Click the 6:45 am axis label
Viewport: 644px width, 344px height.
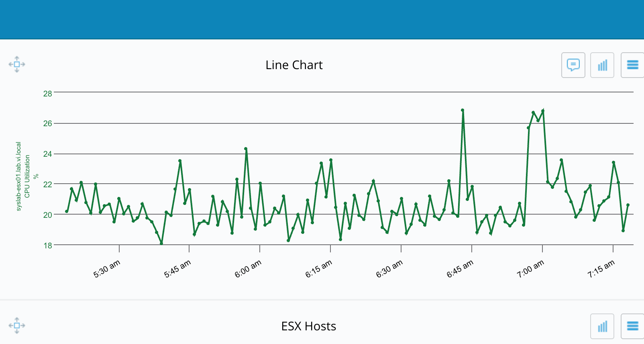[x=460, y=269]
